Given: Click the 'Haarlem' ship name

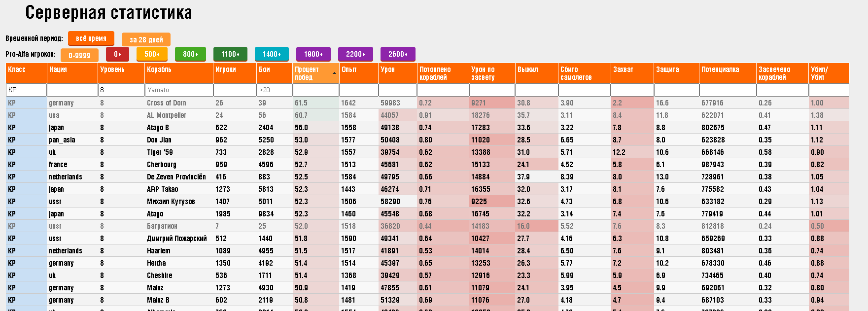Looking at the screenshot, I should (x=159, y=251).
